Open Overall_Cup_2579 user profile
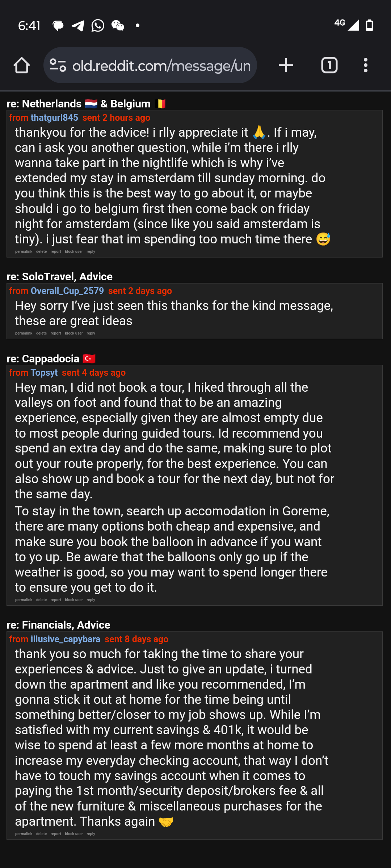This screenshot has width=391, height=868. [67, 291]
